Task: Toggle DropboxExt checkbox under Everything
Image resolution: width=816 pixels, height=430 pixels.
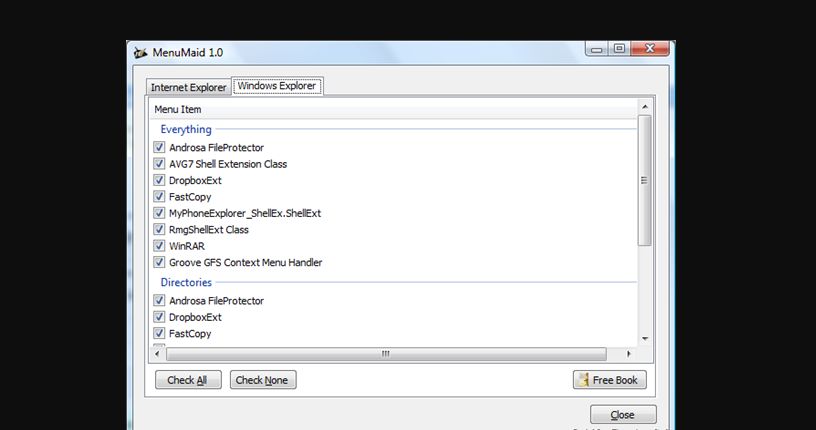Action: [x=159, y=180]
